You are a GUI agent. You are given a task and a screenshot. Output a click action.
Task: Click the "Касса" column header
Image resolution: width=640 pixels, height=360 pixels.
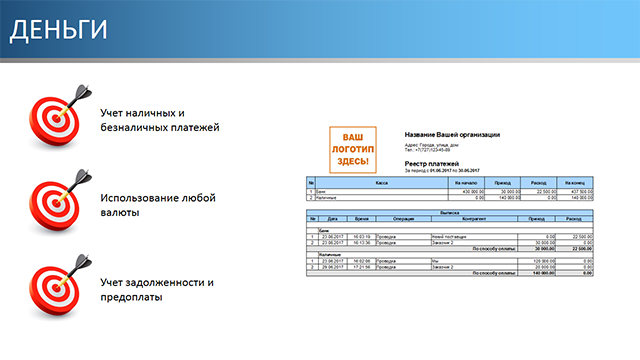[x=382, y=183]
